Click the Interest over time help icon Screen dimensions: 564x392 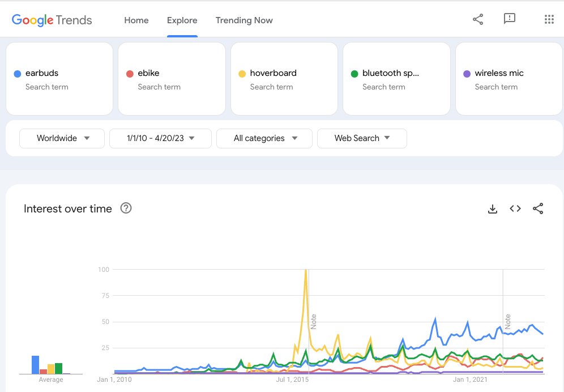(x=126, y=208)
